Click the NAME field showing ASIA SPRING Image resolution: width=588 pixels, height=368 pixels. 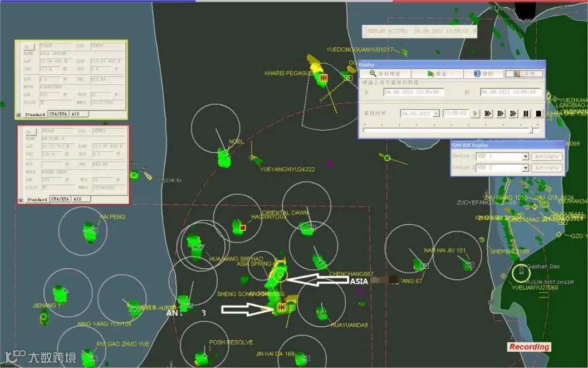[82, 54]
